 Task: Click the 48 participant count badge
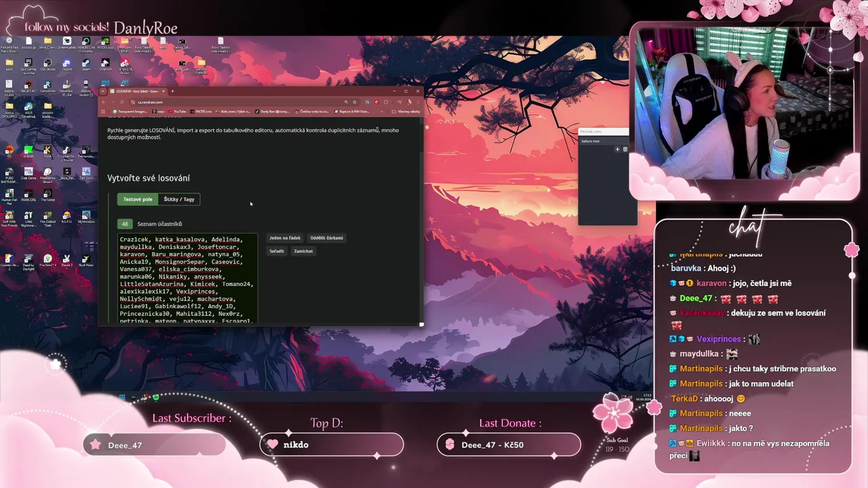click(x=125, y=224)
